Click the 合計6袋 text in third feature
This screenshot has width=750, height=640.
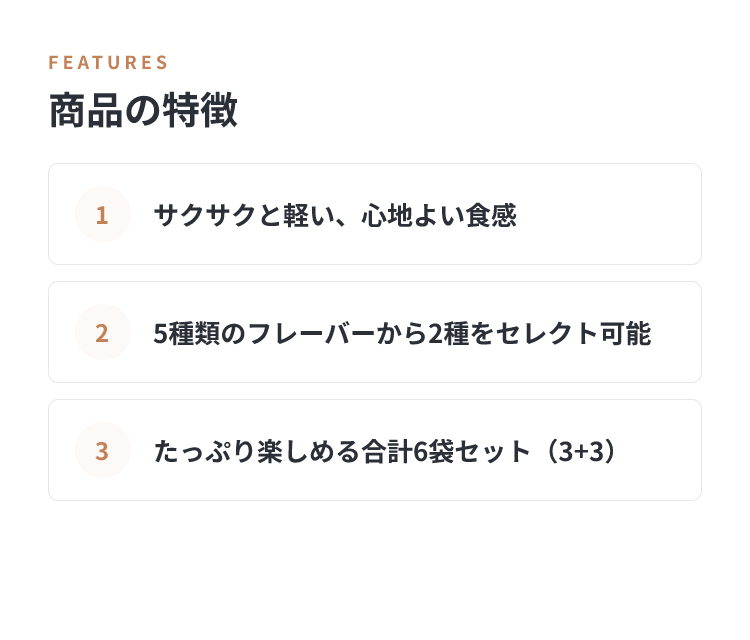coord(408,452)
